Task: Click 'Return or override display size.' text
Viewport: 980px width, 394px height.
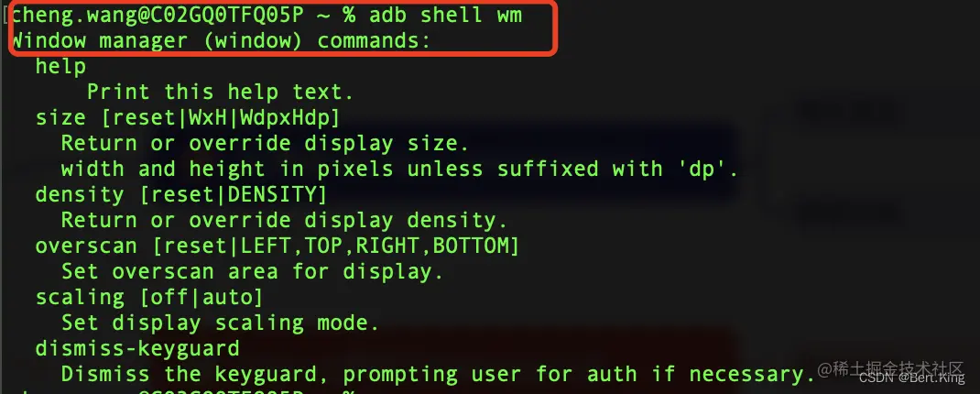Action: pos(265,143)
